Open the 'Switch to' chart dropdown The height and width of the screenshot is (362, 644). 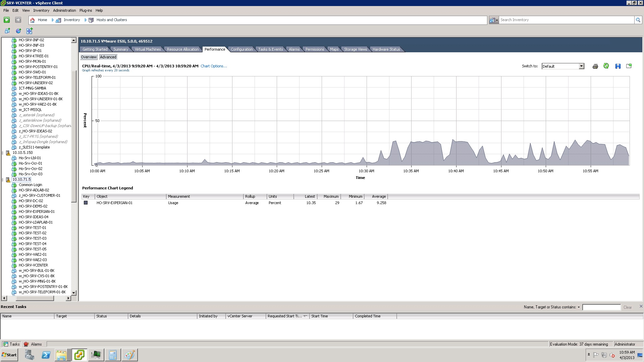(x=581, y=66)
